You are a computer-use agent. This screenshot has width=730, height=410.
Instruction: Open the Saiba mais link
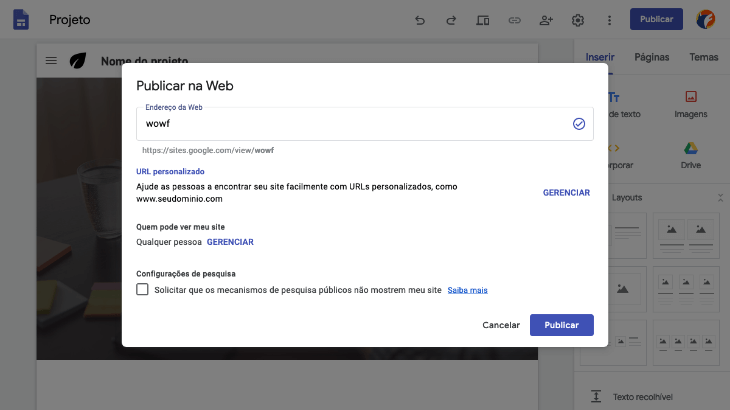point(467,290)
